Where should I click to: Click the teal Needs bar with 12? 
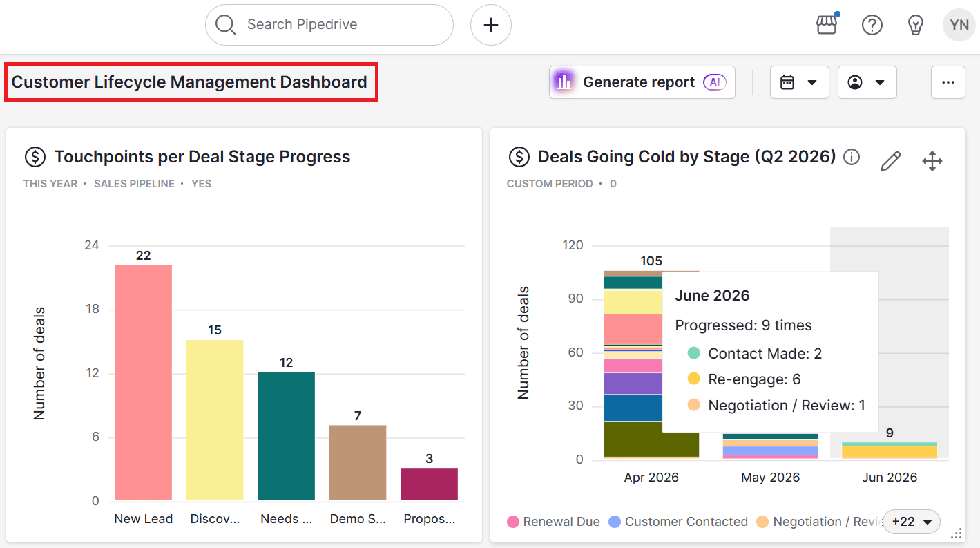click(286, 435)
